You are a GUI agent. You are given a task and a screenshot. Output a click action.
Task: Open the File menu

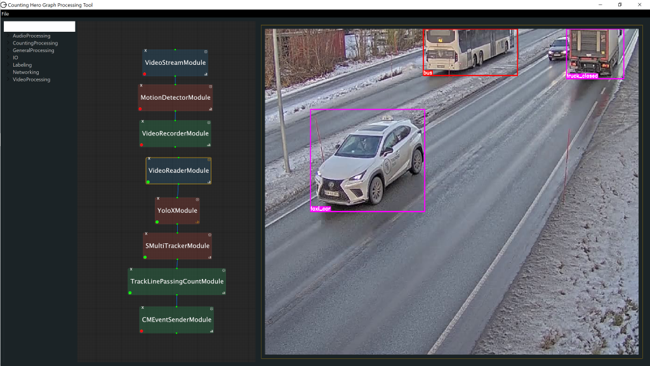tap(5, 14)
